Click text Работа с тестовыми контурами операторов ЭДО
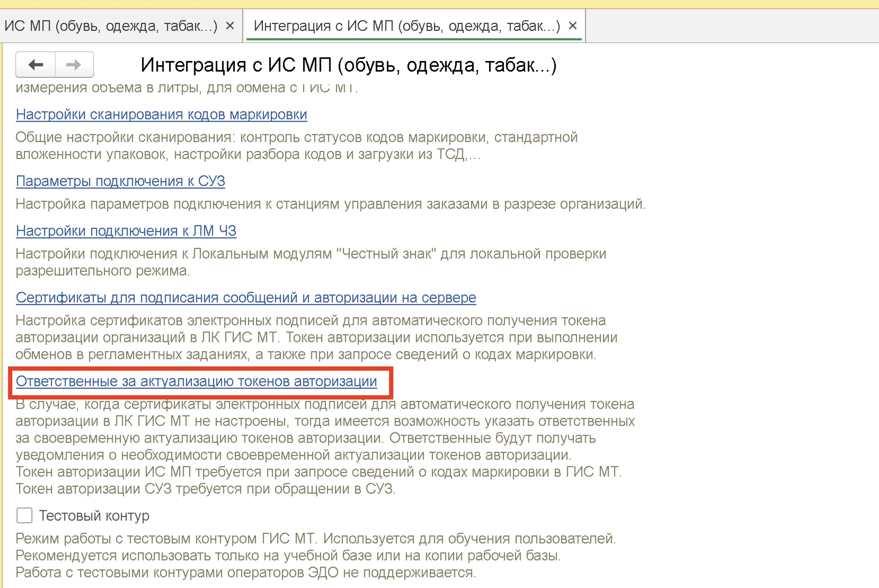This screenshot has height=588, width=879. (246, 572)
